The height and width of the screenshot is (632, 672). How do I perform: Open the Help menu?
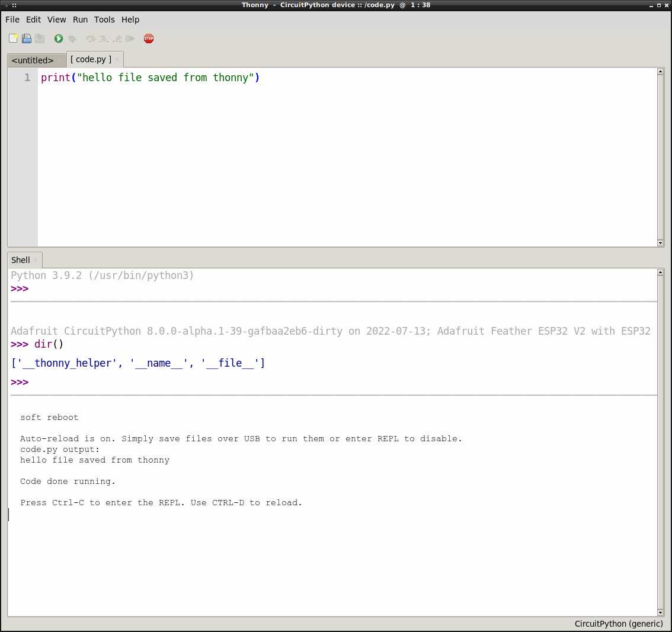[130, 20]
